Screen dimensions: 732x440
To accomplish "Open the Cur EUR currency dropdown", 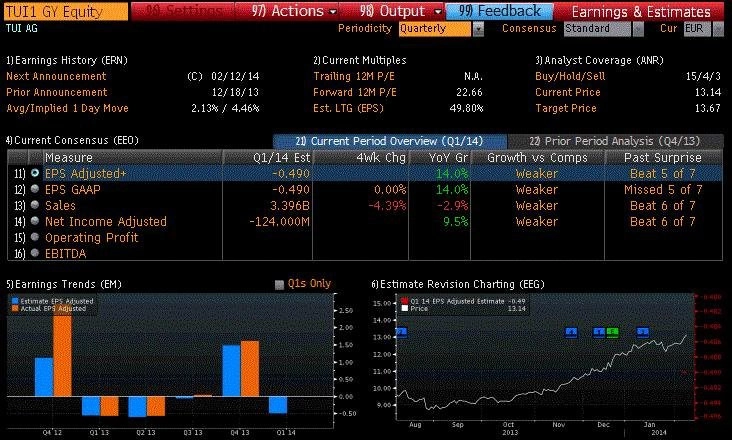I will point(718,29).
